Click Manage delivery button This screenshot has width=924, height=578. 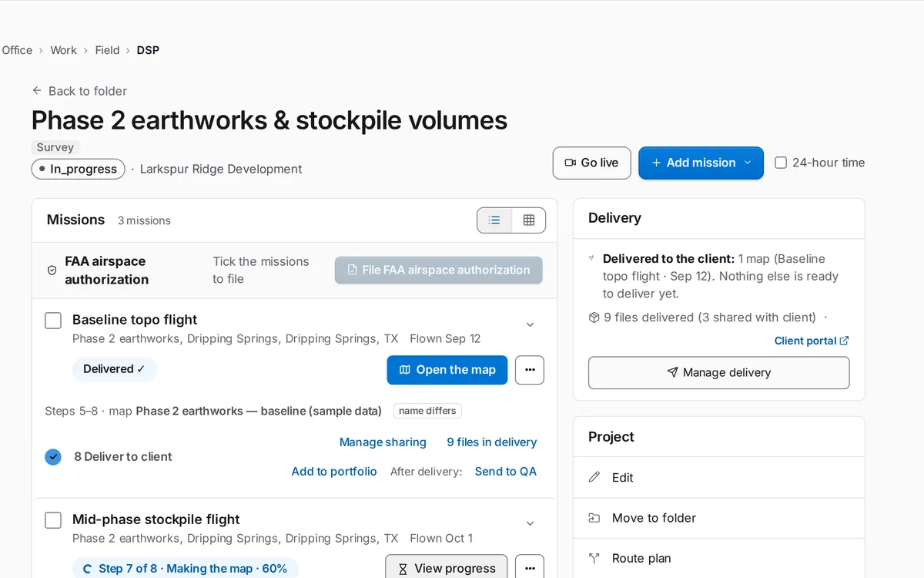(718, 372)
